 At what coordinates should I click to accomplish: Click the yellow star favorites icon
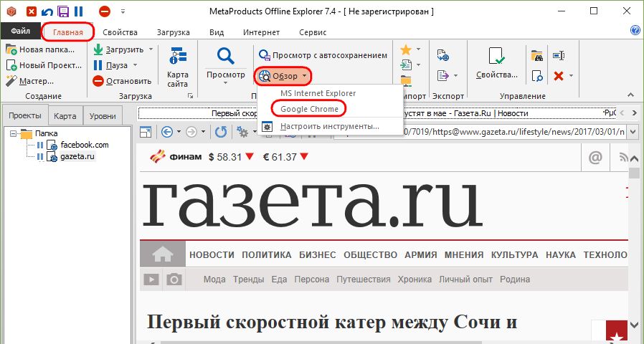click(406, 49)
